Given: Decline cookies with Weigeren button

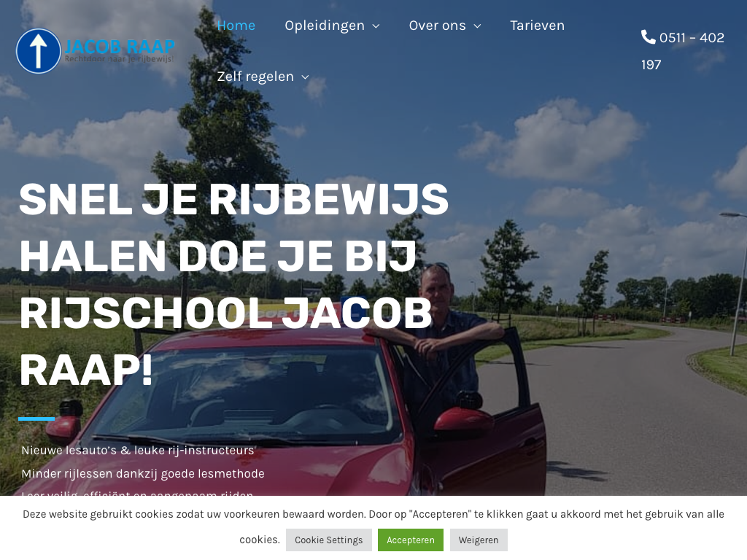Looking at the screenshot, I should [479, 540].
